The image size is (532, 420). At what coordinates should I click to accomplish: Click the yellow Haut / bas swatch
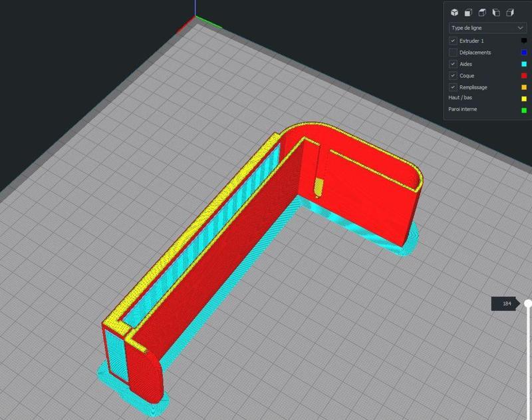(524, 99)
